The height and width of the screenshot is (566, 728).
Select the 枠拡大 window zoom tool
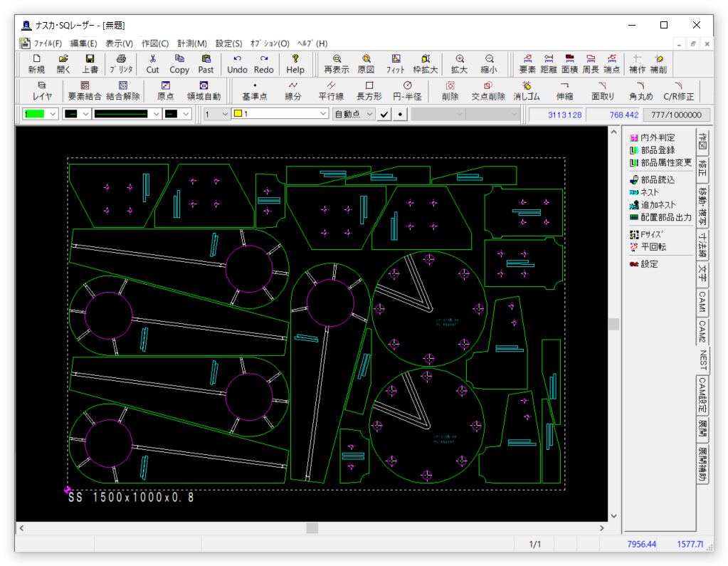point(426,63)
